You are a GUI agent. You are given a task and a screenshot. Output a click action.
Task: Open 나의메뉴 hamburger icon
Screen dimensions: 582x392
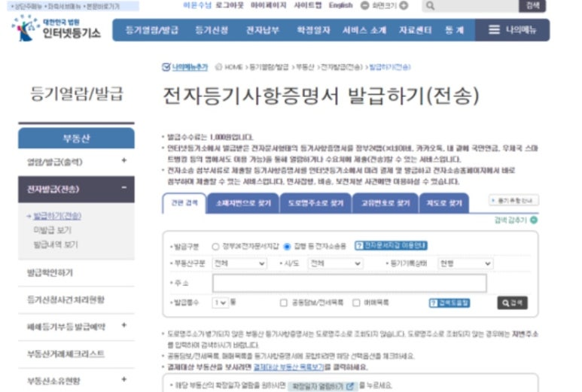pos(494,29)
